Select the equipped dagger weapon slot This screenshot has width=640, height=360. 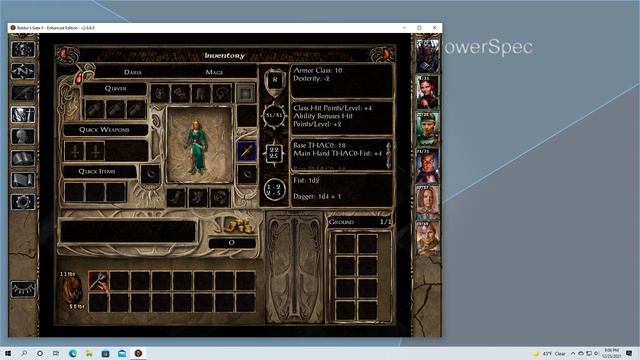(x=247, y=151)
